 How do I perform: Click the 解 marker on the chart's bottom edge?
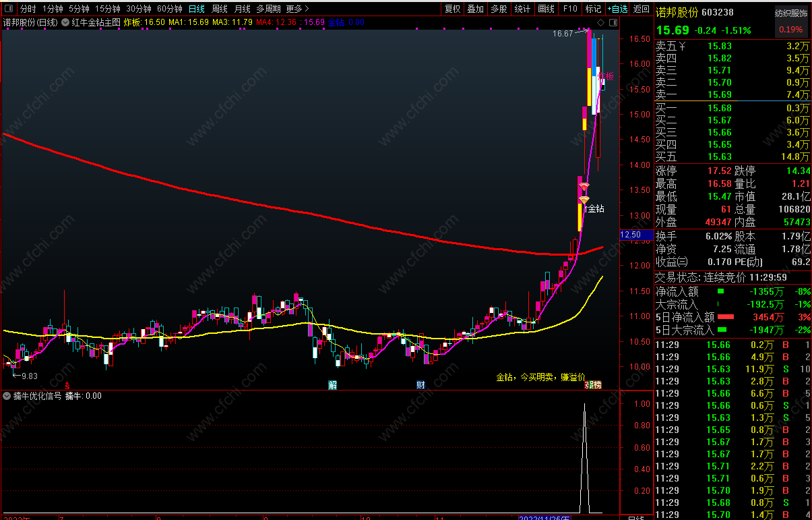coord(332,385)
